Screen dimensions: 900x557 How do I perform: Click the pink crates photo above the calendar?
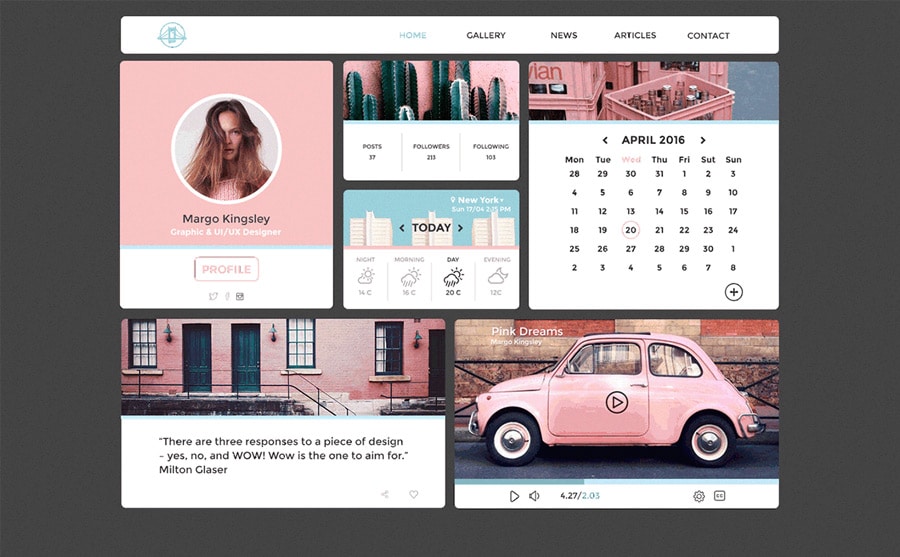tap(654, 91)
